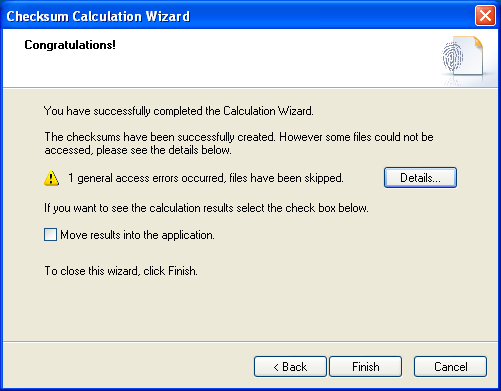
Task: Click Finish to close the wizard
Action: click(365, 367)
